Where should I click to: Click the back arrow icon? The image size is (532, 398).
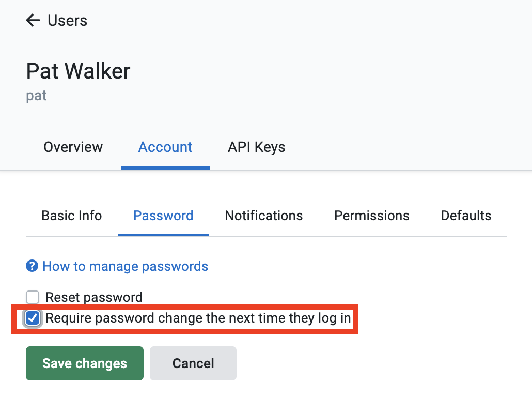pos(33,20)
